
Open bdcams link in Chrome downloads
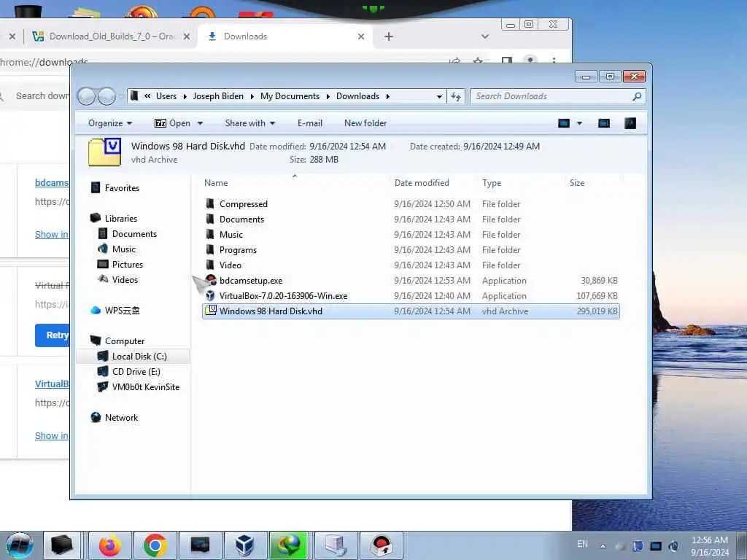click(x=52, y=183)
